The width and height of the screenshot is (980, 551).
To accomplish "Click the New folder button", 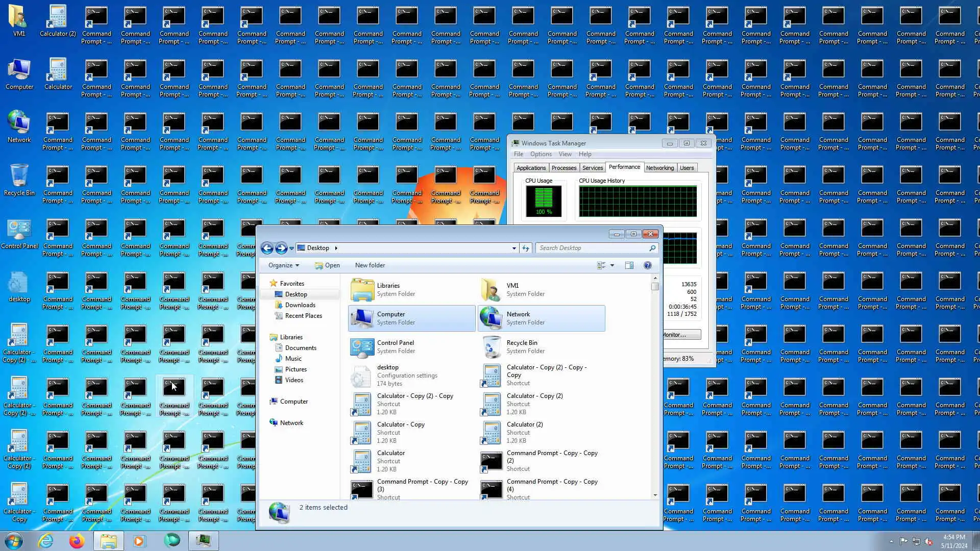I will pos(370,265).
